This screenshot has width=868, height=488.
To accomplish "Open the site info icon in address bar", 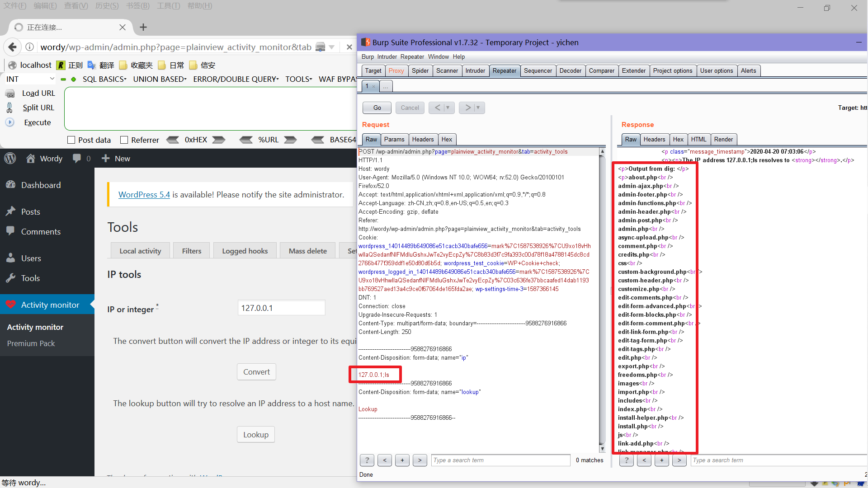I will (x=30, y=47).
